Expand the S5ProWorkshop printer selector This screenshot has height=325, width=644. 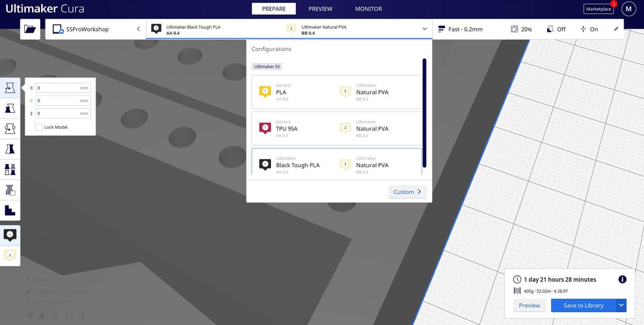tap(97, 29)
